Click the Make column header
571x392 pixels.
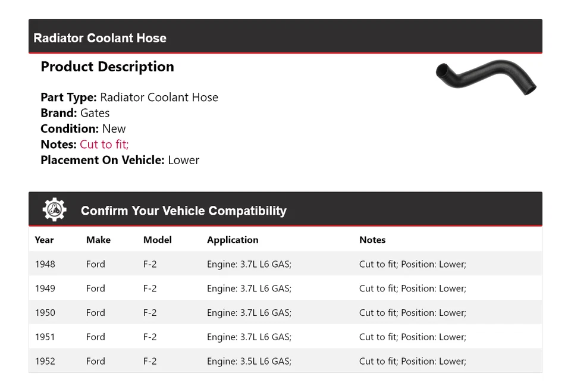(98, 240)
